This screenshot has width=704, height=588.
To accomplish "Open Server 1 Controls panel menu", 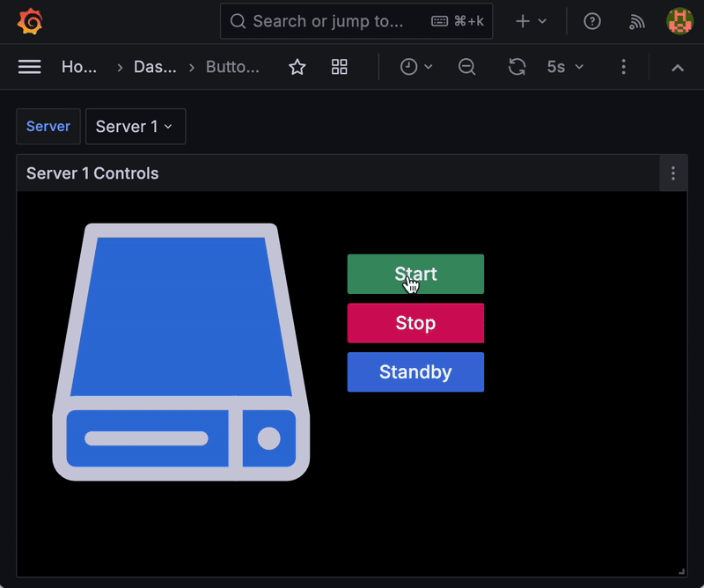I will point(672,173).
